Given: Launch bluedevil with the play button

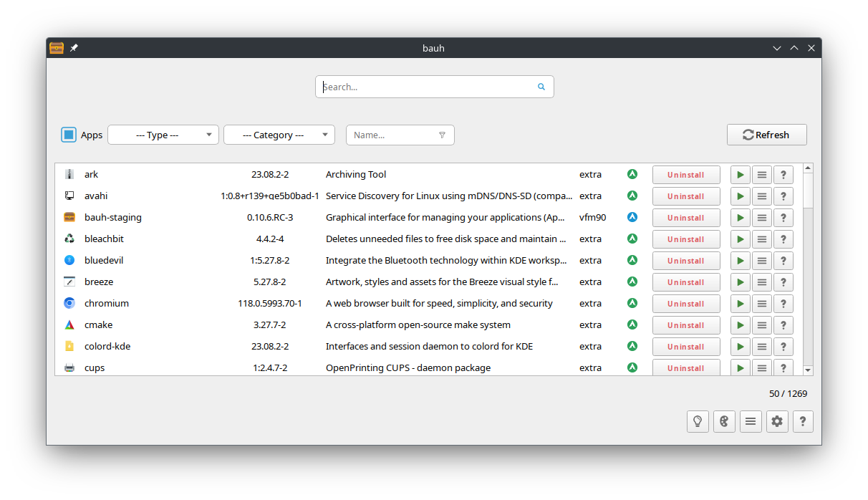Looking at the screenshot, I should pos(741,261).
